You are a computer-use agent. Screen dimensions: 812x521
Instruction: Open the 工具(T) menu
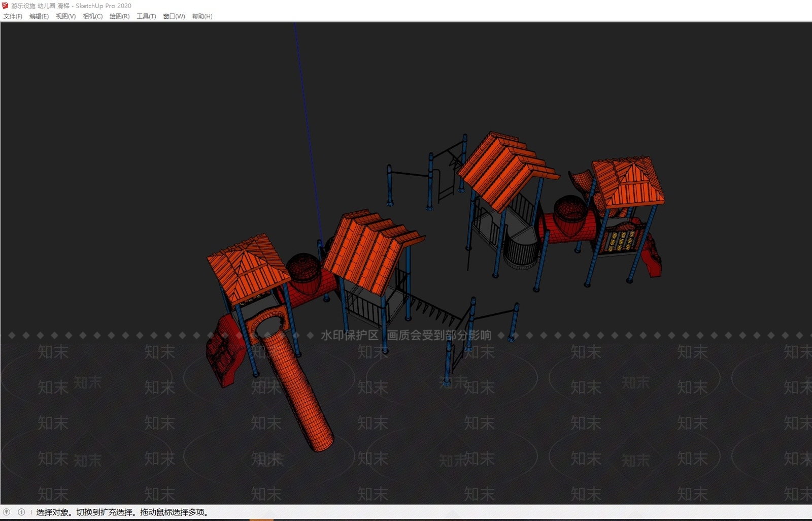pos(146,16)
